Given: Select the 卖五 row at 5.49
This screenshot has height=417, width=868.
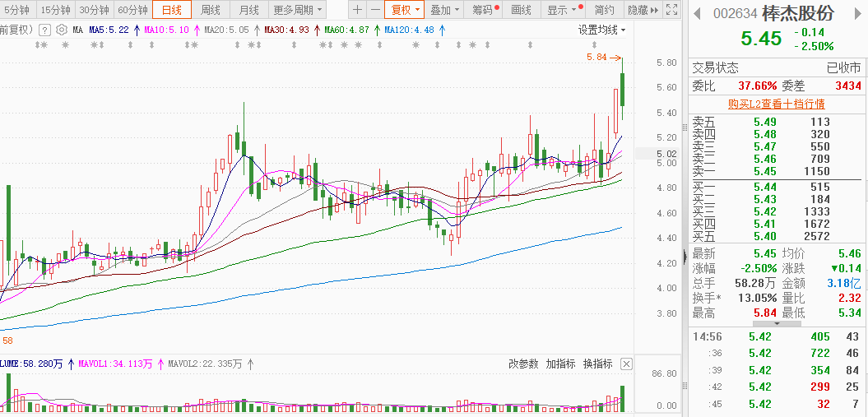Looking at the screenshot, I should pyautogui.click(x=776, y=122).
